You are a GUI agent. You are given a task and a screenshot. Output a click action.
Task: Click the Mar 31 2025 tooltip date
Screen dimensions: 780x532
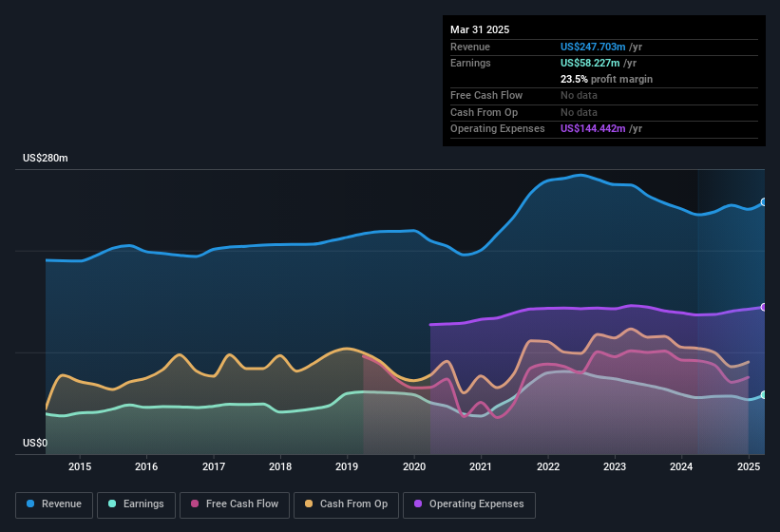click(480, 29)
